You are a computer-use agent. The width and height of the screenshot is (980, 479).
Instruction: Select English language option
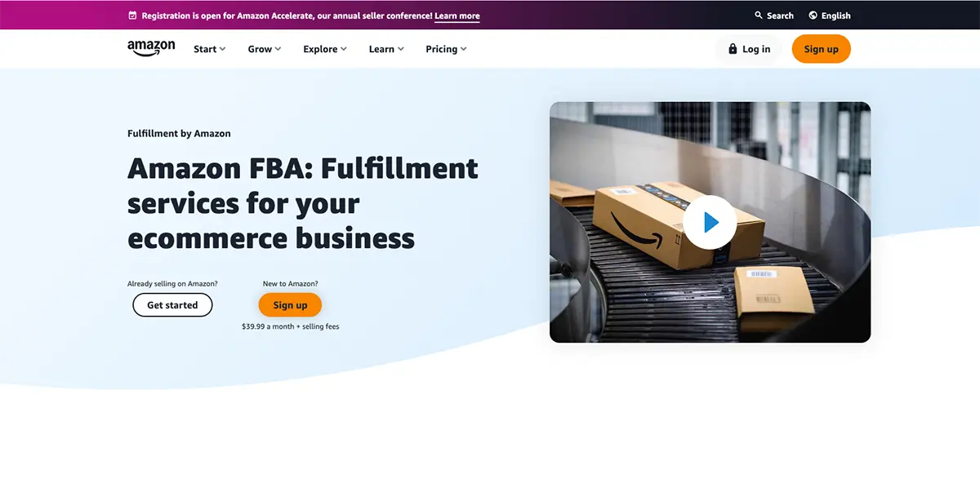click(835, 16)
